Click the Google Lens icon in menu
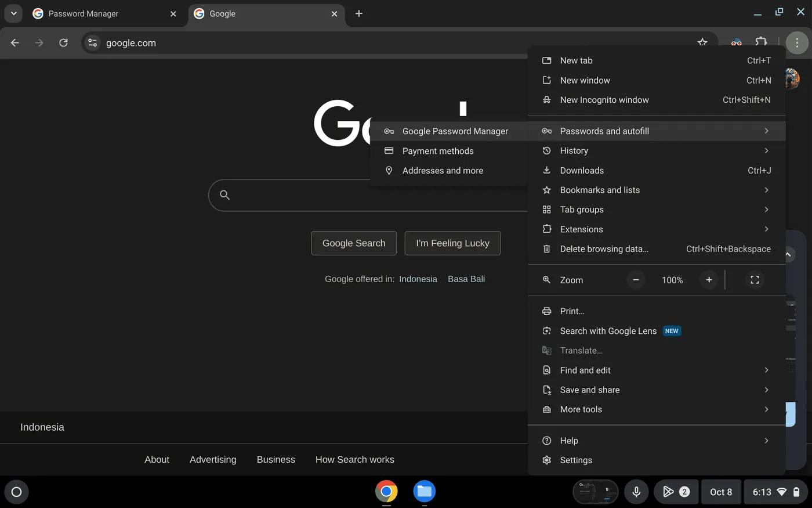The image size is (812, 508). tap(546, 331)
